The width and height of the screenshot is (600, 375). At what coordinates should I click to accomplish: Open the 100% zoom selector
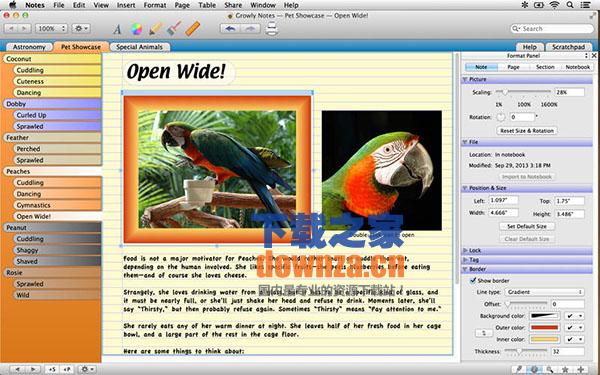click(51, 29)
